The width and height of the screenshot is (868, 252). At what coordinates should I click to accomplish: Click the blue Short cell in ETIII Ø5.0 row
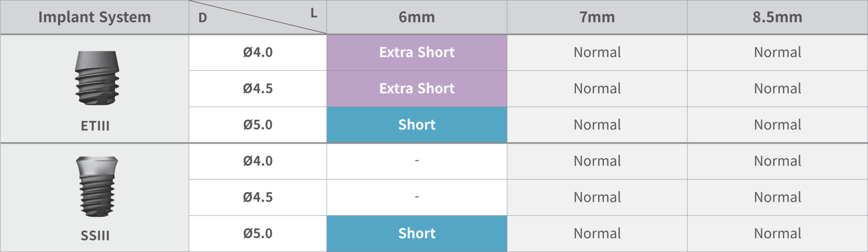point(417,125)
